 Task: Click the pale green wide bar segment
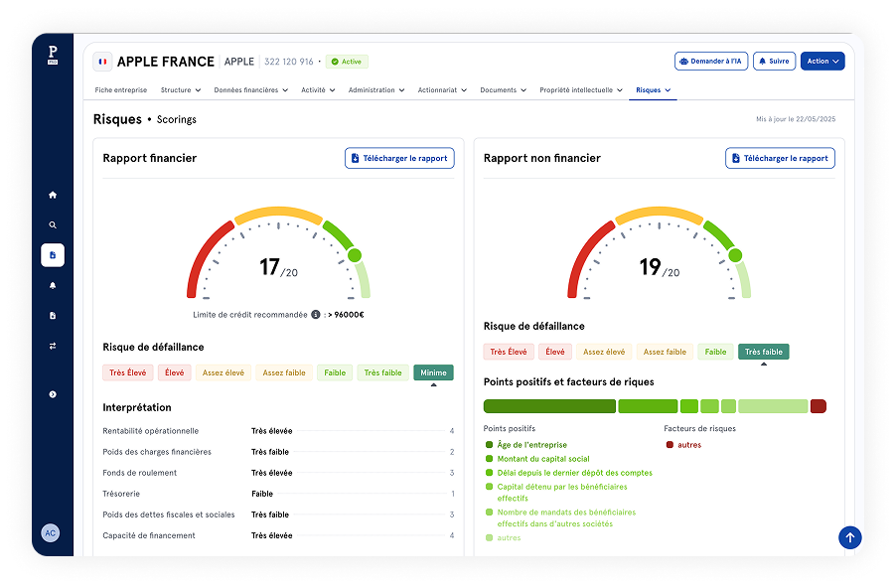coord(773,406)
